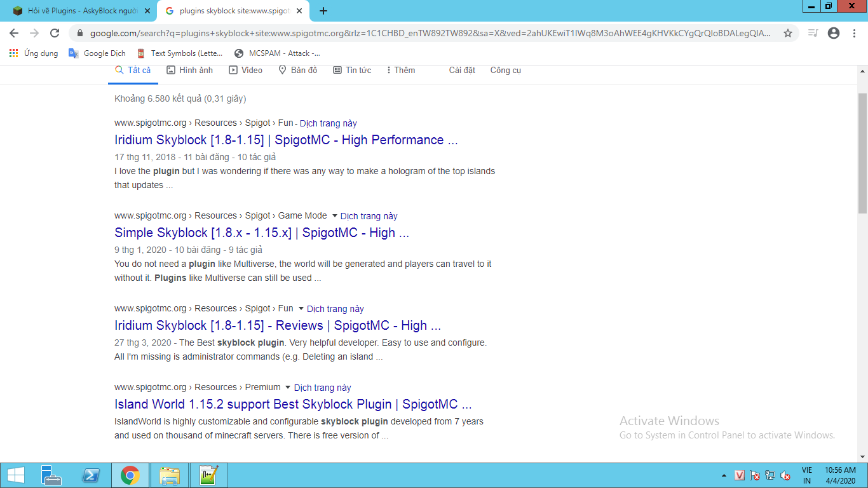Viewport: 868px width, 488px height.
Task: Bookmark this page with the star icon
Action: (788, 33)
